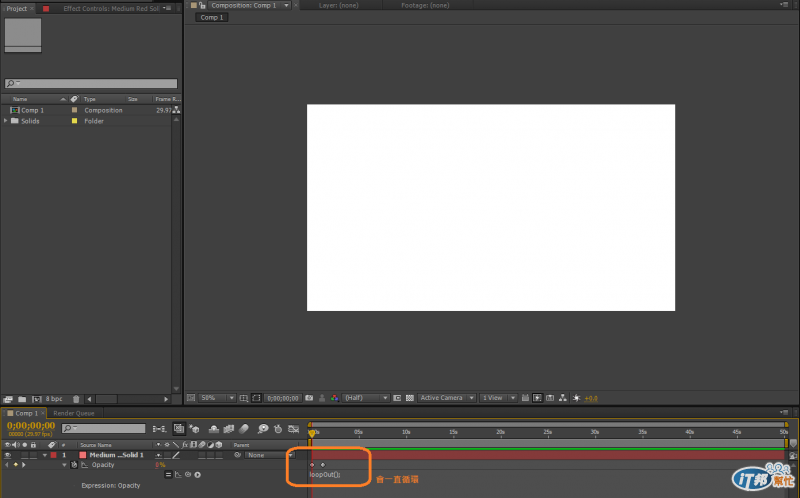
Task: Open the Parent None dropdown
Action: point(269,455)
